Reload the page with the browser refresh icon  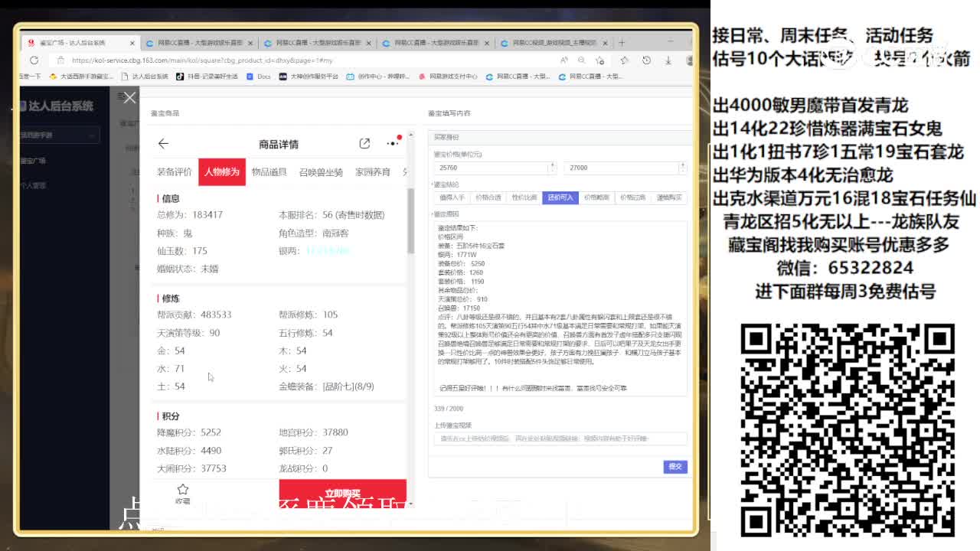34,60
